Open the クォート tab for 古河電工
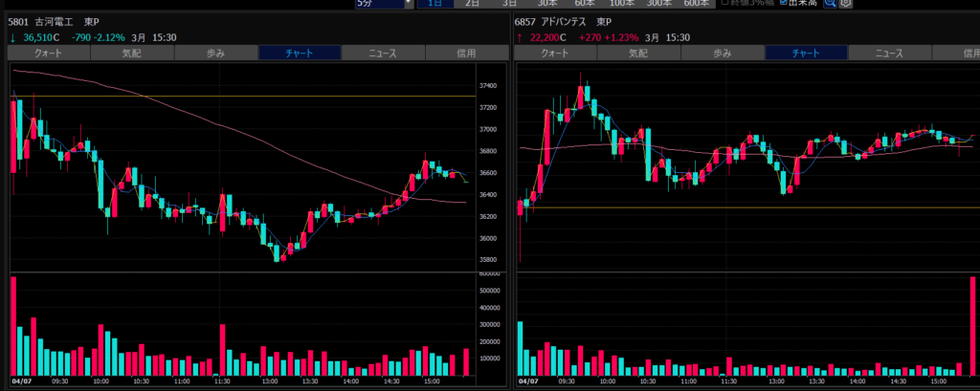The height and width of the screenshot is (391, 980). (48, 54)
